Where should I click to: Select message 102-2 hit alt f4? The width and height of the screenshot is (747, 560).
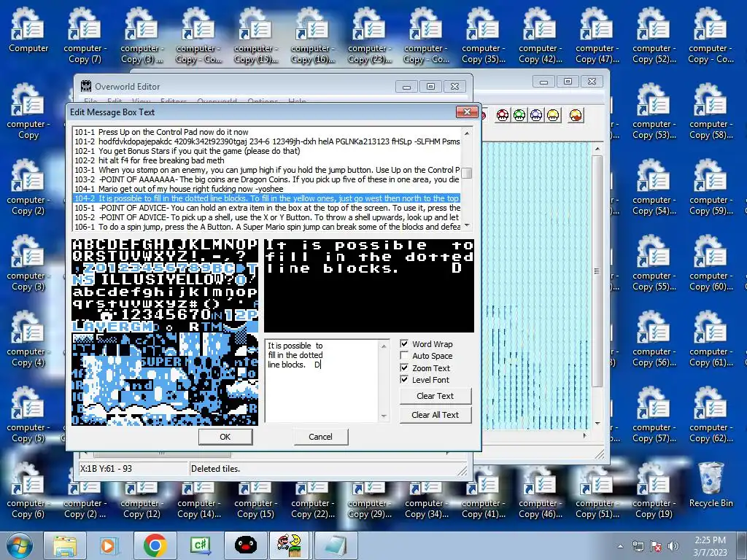pyautogui.click(x=267, y=160)
